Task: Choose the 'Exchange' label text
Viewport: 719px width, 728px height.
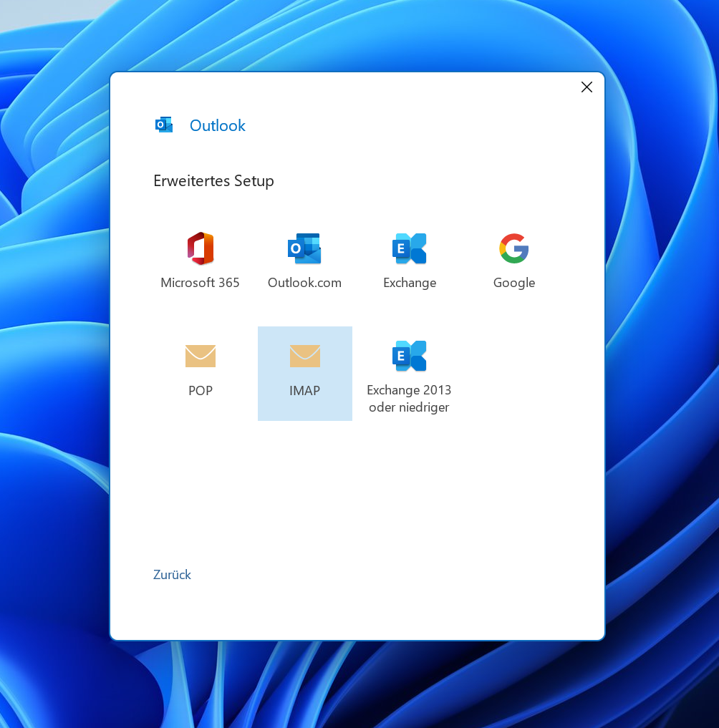Action: point(409,283)
